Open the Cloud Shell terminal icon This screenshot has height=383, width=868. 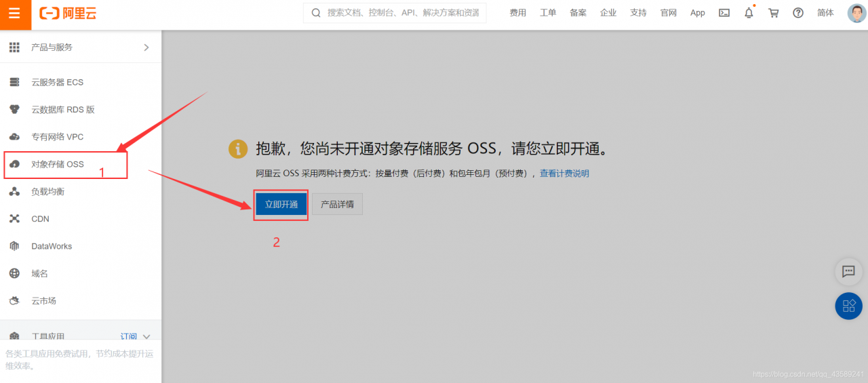(724, 13)
